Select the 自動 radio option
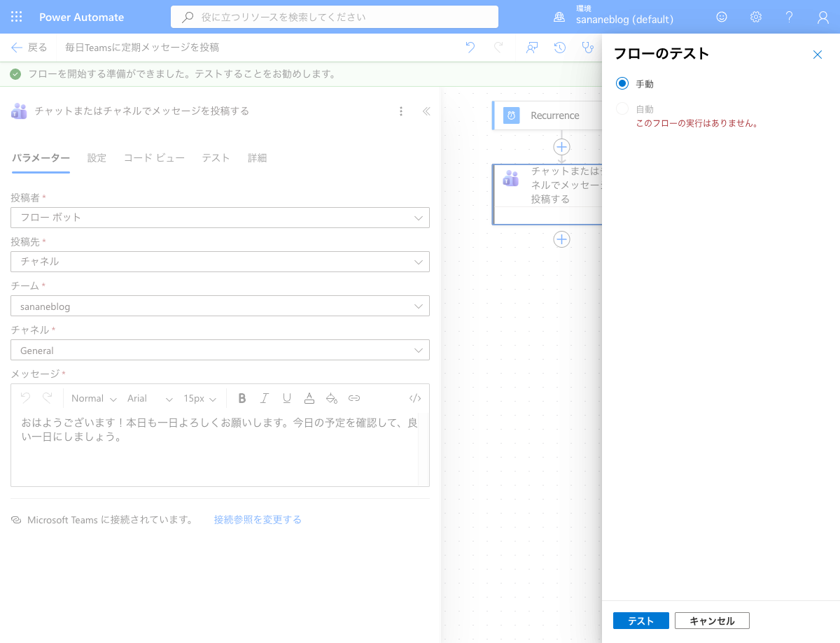840x643 pixels. tap(622, 109)
